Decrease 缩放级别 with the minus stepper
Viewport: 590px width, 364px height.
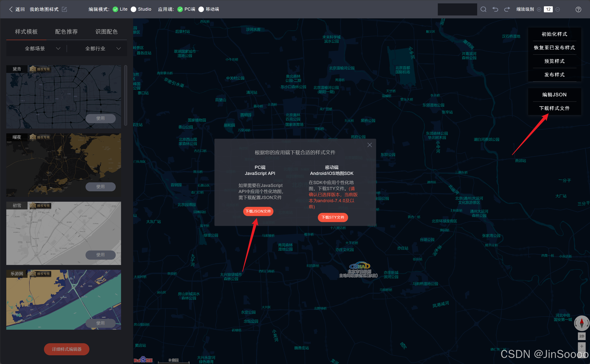(x=558, y=9)
